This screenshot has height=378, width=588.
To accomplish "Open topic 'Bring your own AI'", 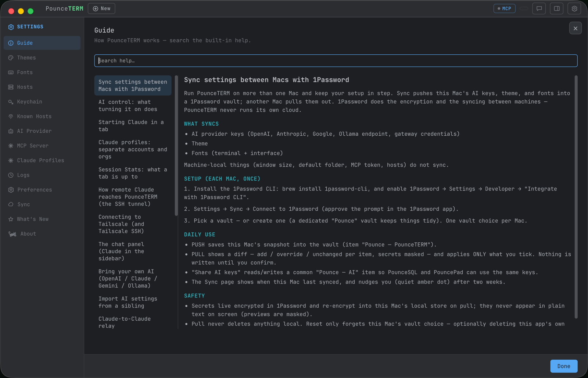I will [133, 278].
